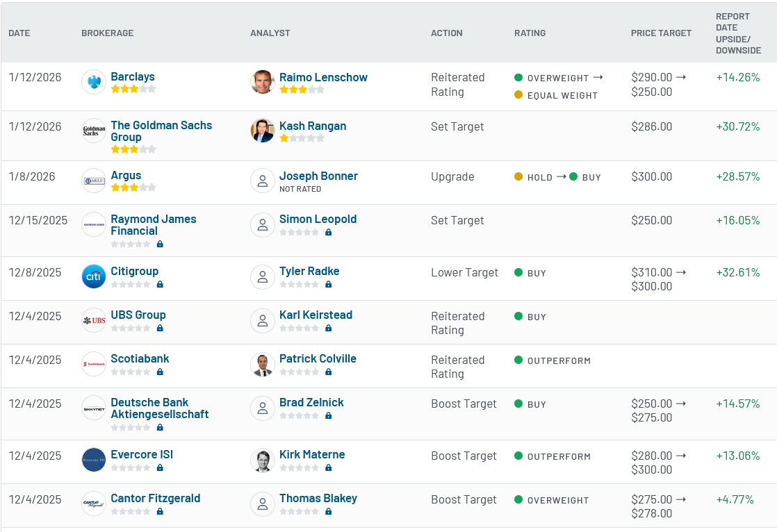Open analyst Kirk Materne's page

tap(312, 454)
